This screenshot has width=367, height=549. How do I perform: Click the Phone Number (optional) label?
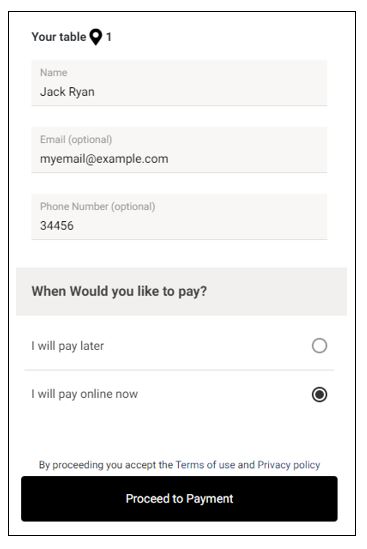pos(97,207)
